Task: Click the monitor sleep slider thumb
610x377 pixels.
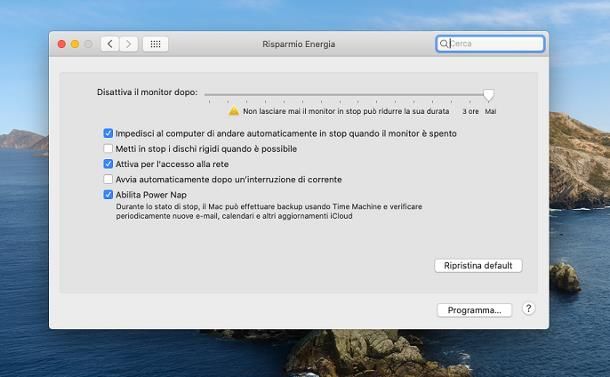Action: [x=489, y=95]
